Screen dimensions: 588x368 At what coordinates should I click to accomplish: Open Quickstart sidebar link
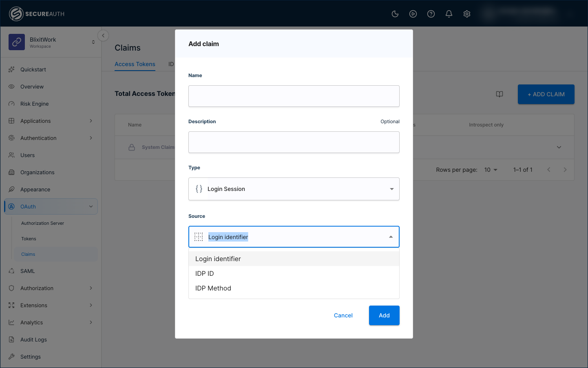tap(33, 69)
